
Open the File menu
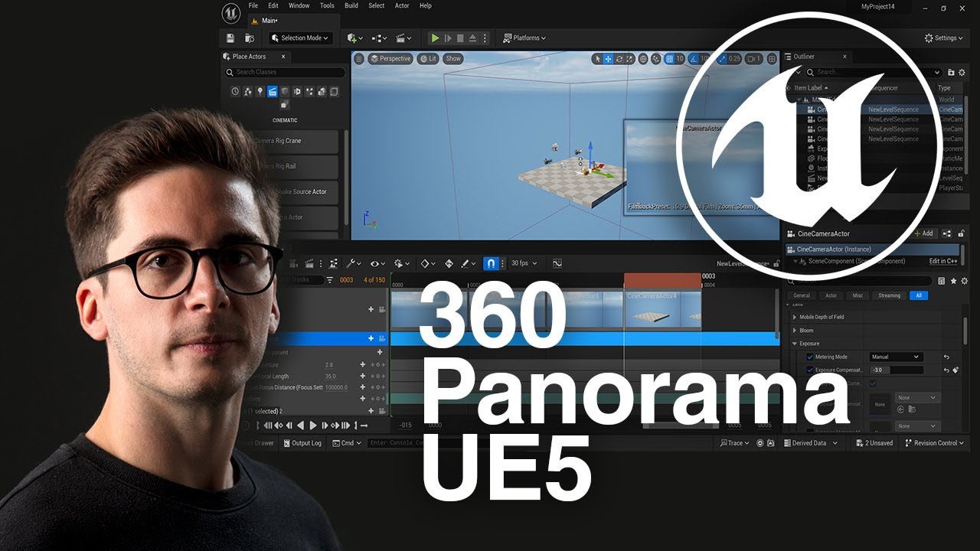click(x=253, y=5)
